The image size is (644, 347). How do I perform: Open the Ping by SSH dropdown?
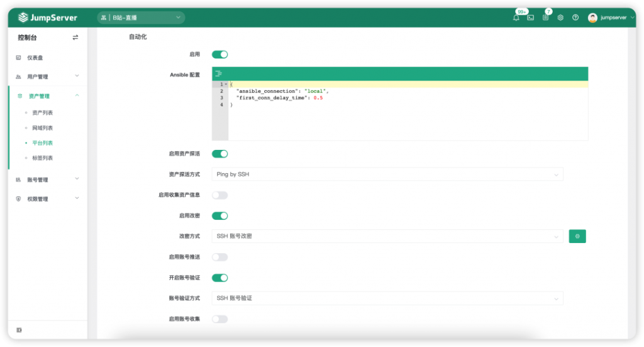click(387, 174)
